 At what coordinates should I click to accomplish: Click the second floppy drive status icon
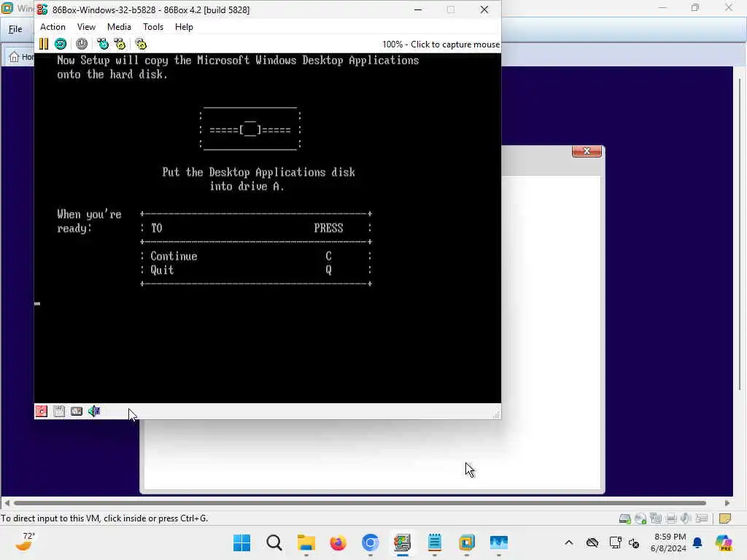[x=59, y=411]
